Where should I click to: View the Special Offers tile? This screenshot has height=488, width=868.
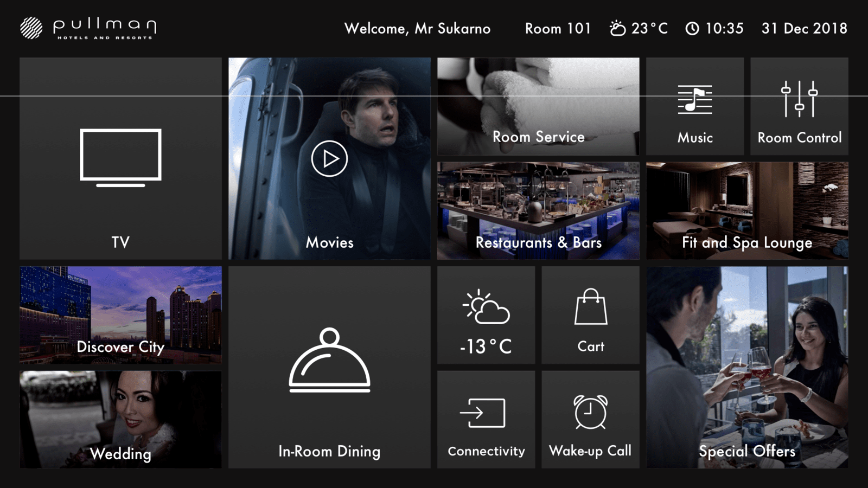(x=747, y=367)
